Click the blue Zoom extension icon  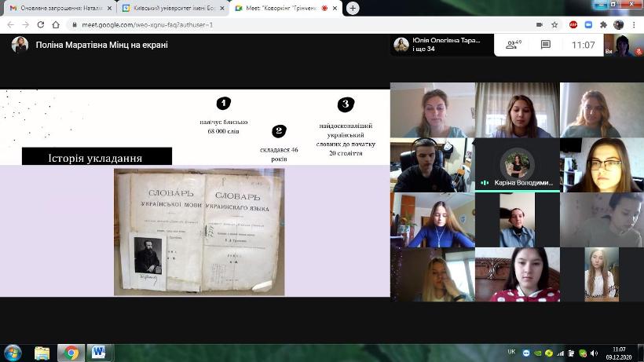[x=588, y=24]
